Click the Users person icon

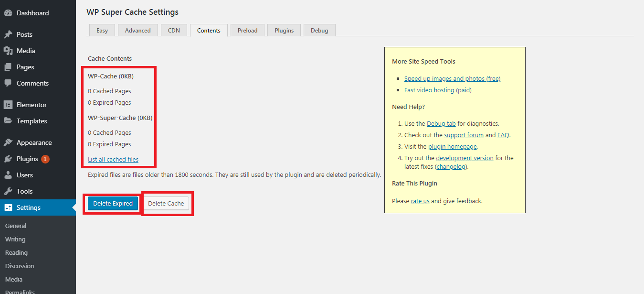[8, 175]
